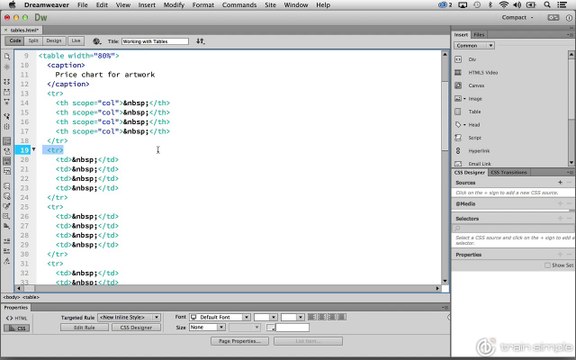Click the color value text field
This screenshot has height=360, width=576.
(x=292, y=328)
